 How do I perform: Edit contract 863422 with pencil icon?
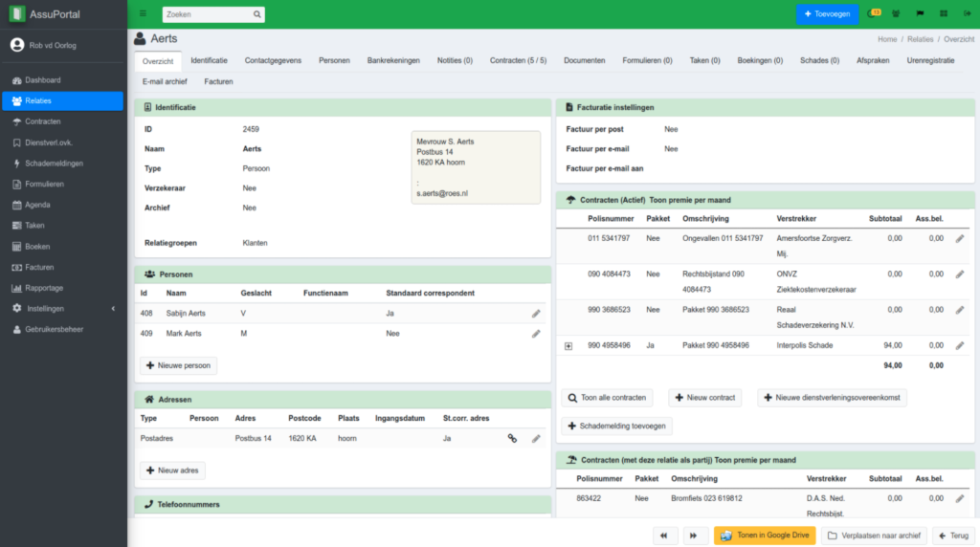tap(960, 498)
